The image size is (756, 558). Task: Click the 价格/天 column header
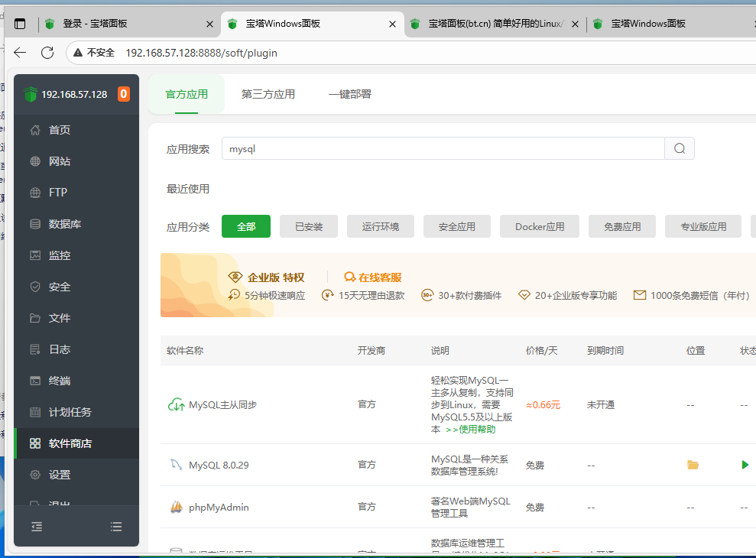point(541,350)
